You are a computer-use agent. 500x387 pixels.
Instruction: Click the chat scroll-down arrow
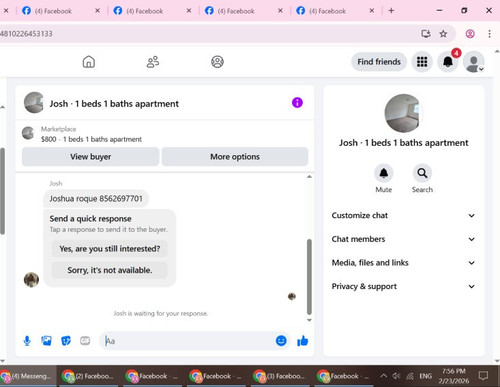coord(309,320)
